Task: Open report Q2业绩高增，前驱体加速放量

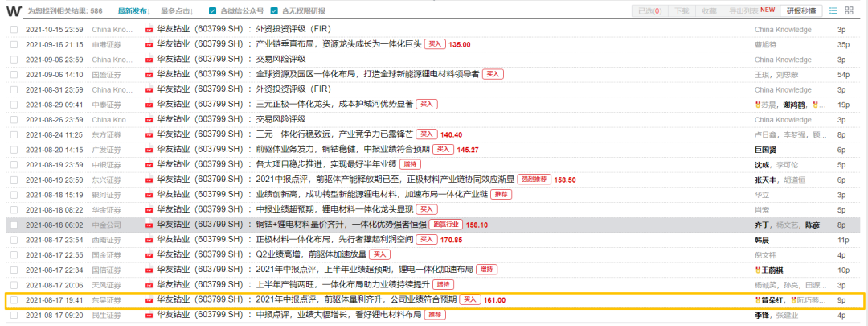Action: click(x=311, y=255)
